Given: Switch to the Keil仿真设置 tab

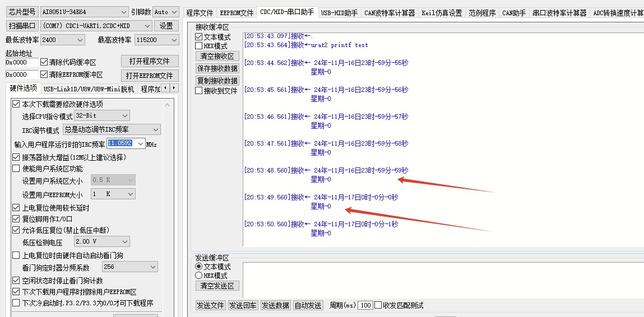Looking at the screenshot, I should click(442, 13).
